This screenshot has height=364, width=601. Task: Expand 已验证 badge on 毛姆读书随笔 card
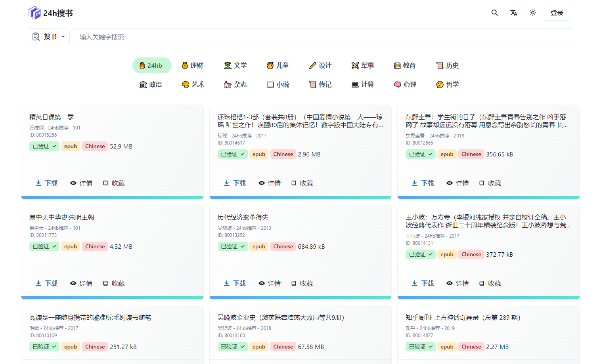pyautogui.click(x=44, y=347)
